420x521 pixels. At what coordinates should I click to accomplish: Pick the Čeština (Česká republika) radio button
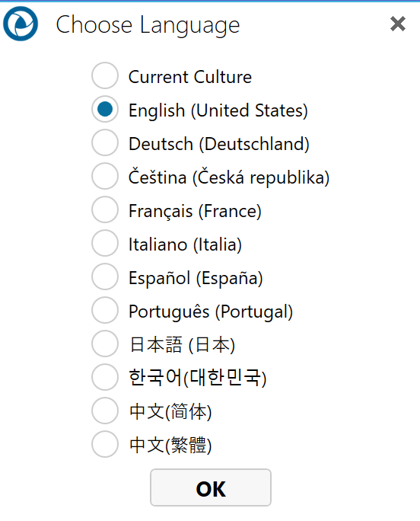click(105, 176)
